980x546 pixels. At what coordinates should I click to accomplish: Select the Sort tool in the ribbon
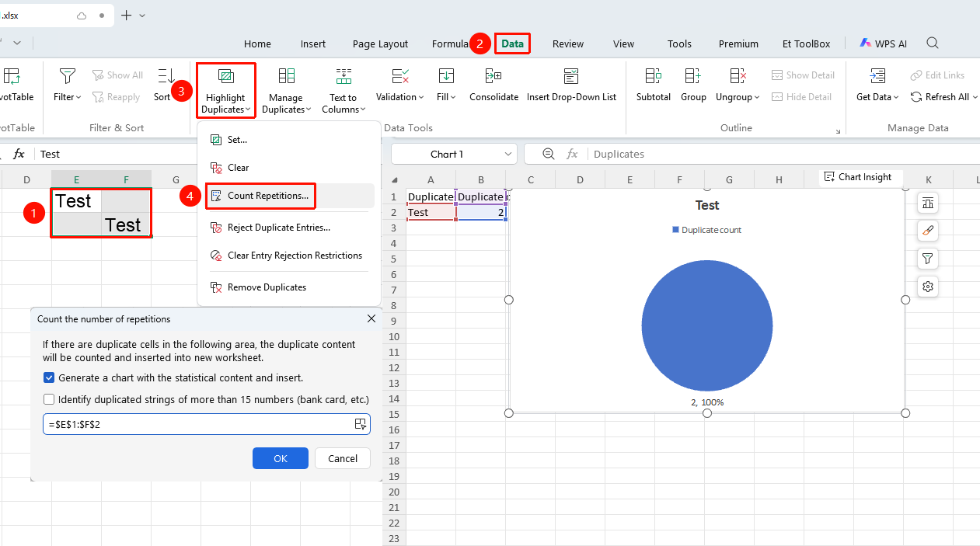[162, 85]
